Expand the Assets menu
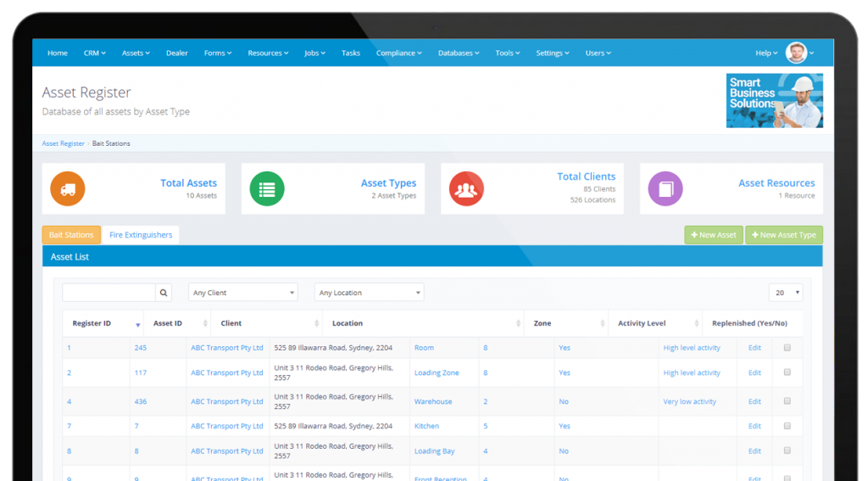Viewport: 868px width, 481px height. coord(136,53)
